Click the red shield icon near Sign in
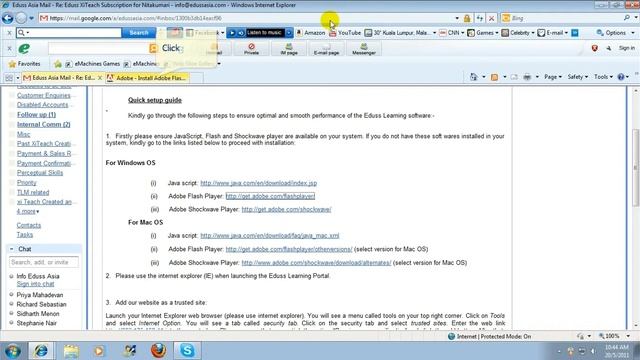 [595, 48]
